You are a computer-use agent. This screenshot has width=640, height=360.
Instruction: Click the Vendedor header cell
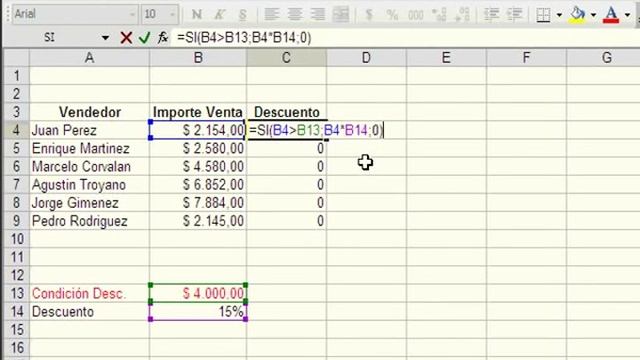tap(89, 112)
